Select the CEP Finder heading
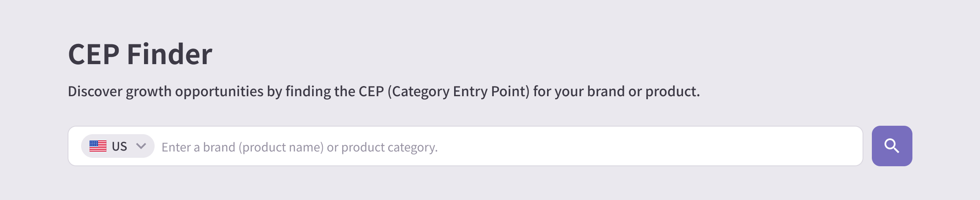The width and height of the screenshot is (980, 200). (x=140, y=54)
